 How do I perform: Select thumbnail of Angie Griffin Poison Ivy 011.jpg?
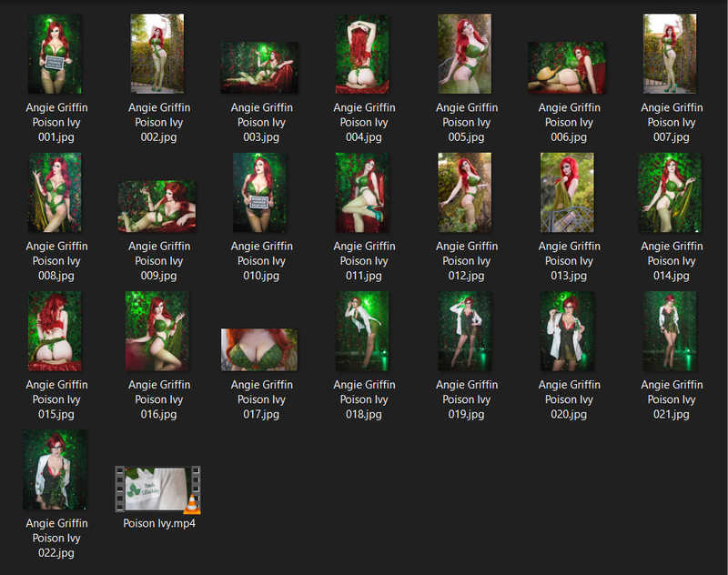point(362,193)
